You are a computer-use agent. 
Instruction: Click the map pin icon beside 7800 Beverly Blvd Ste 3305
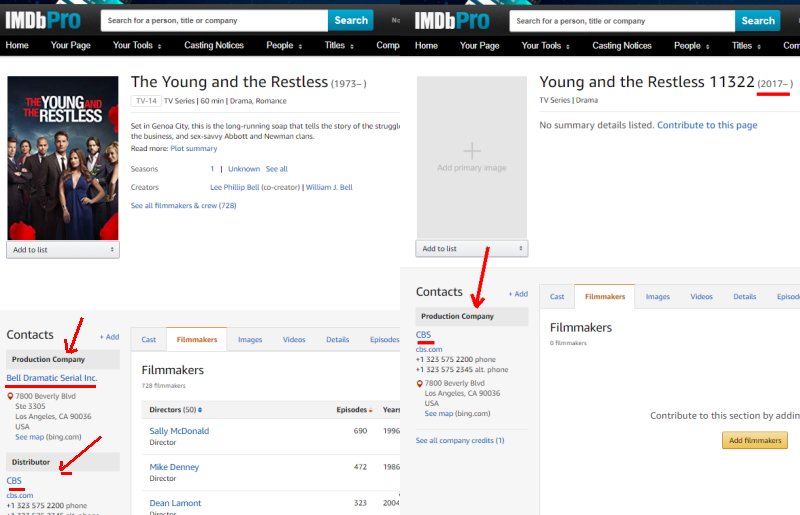click(x=10, y=396)
